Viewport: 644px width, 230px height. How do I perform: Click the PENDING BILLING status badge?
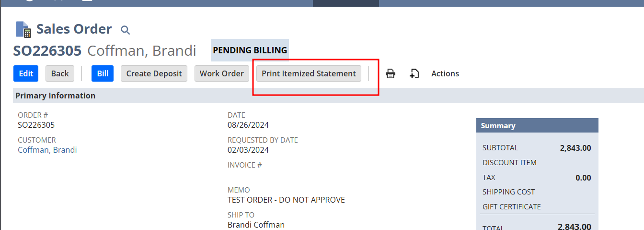point(250,50)
